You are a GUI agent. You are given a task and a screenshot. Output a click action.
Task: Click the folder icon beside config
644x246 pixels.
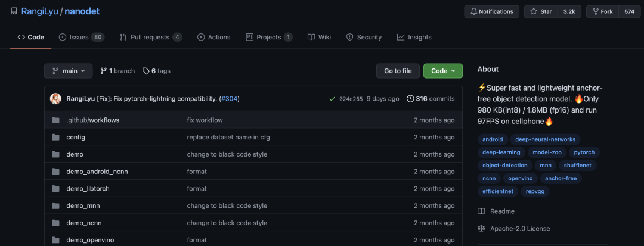click(x=55, y=137)
